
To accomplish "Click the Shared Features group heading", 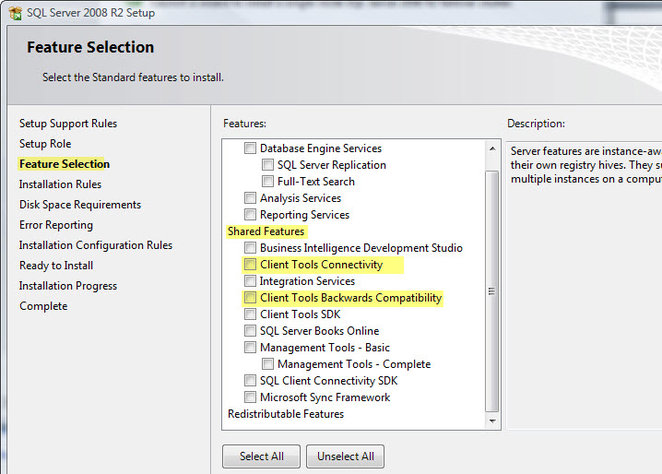I will (266, 231).
